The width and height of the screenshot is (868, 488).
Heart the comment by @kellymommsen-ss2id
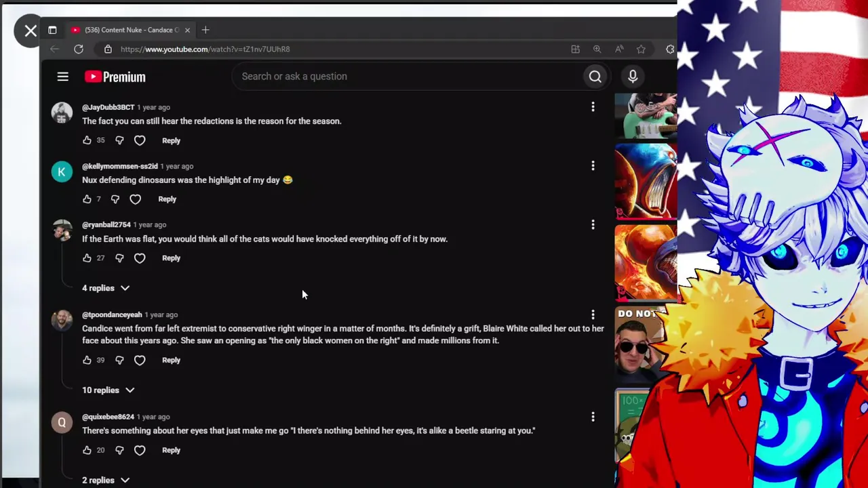click(x=136, y=199)
